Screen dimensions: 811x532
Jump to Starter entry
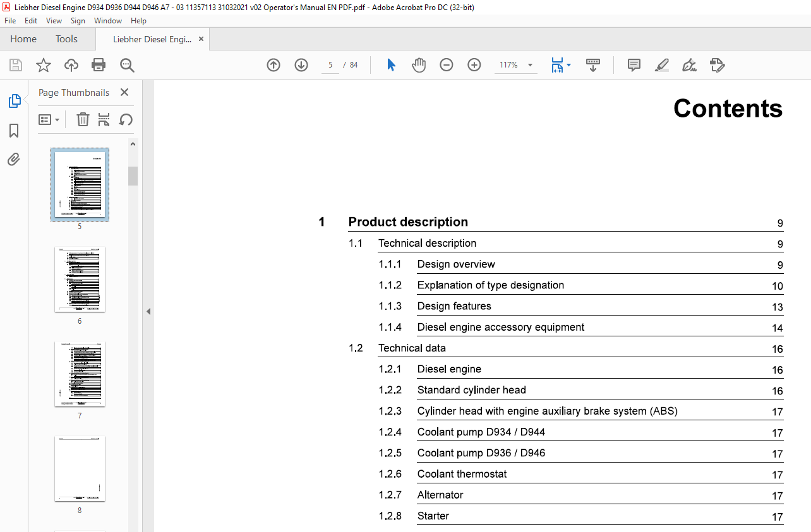point(433,516)
